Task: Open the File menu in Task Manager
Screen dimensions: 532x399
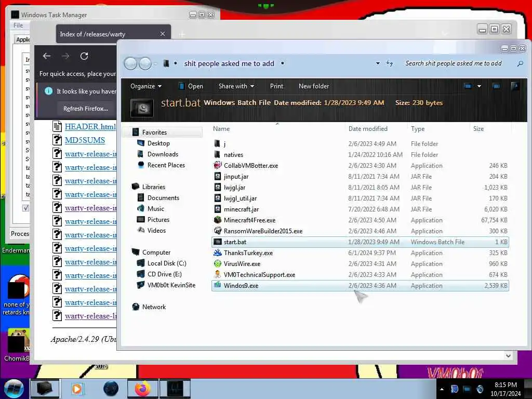Action: tap(18, 25)
